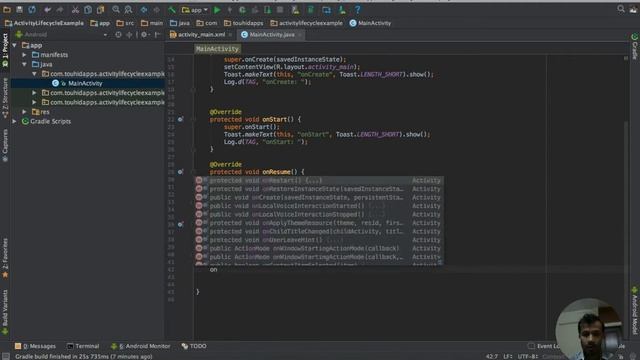Screen dimensions: 640x360
Task: Click the Debug app bug icon
Action: [242, 9]
